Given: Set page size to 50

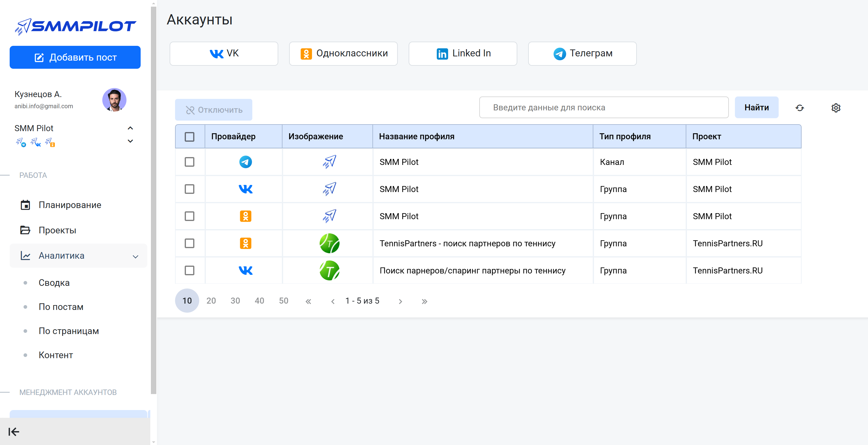Looking at the screenshot, I should [283, 301].
